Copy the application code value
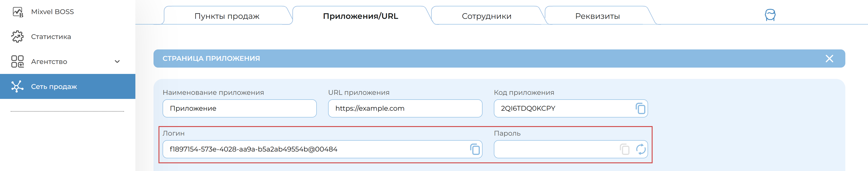The height and width of the screenshot is (171, 868). pyautogui.click(x=640, y=109)
